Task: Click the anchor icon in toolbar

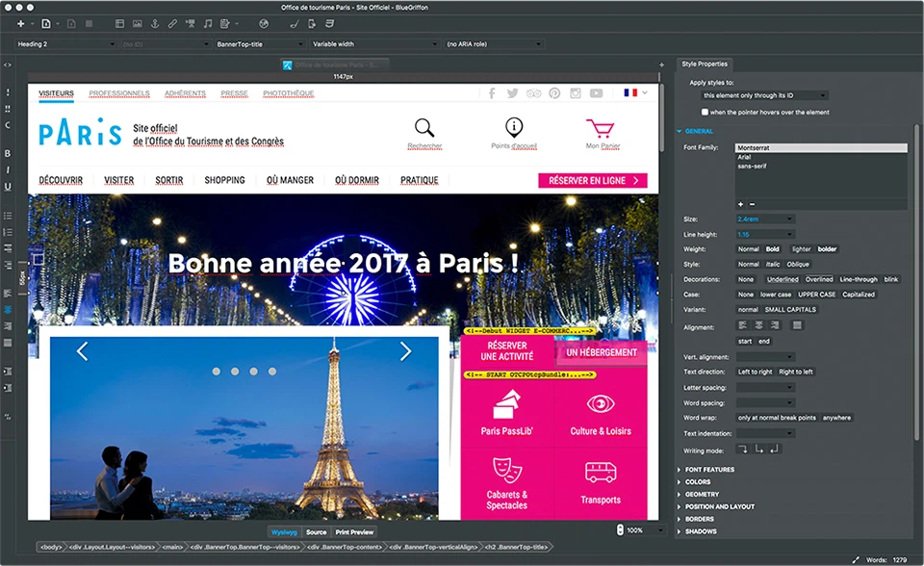Action: tap(155, 22)
